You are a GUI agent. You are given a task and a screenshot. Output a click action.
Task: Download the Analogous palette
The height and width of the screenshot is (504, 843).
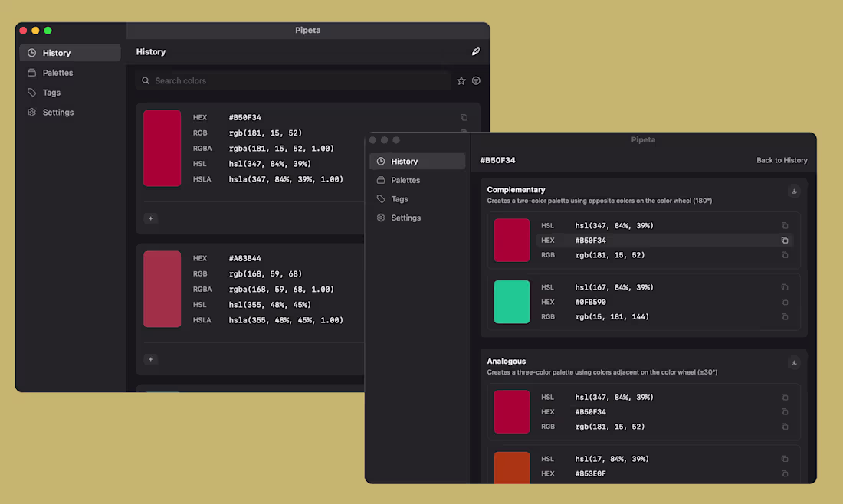(794, 362)
